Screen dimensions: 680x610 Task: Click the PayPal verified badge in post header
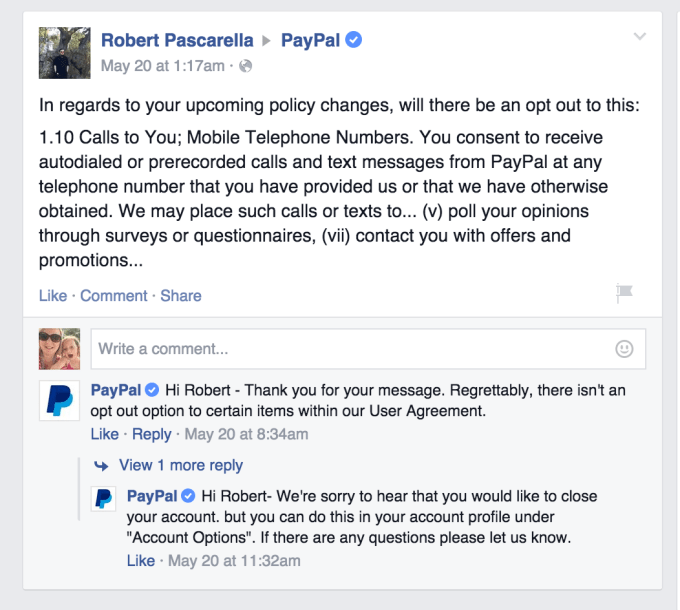(x=353, y=41)
